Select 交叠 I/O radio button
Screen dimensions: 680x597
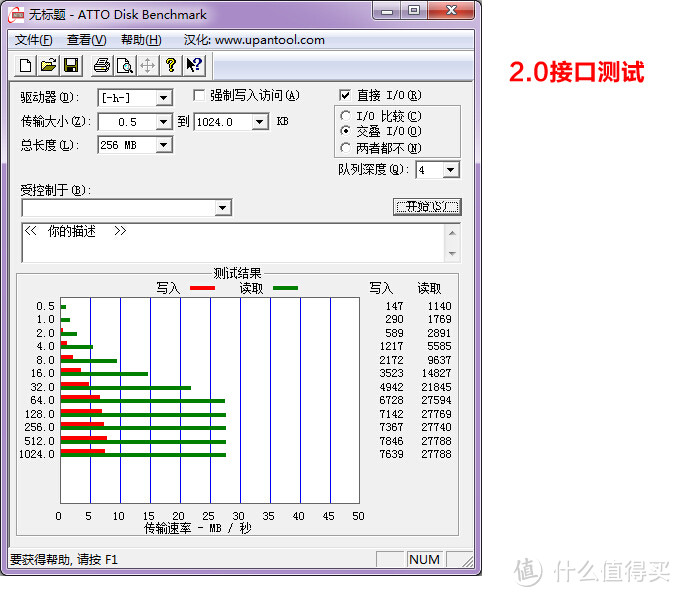pyautogui.click(x=345, y=130)
